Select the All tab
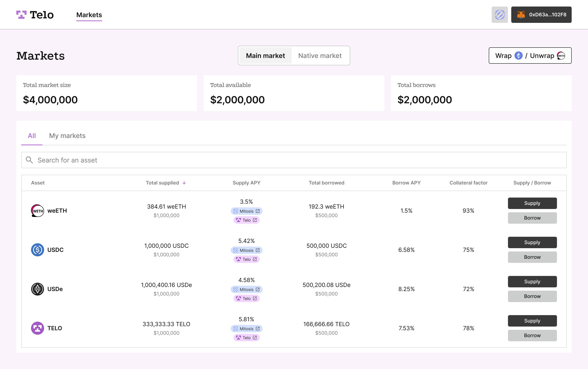This screenshot has height=369, width=588. coord(32,136)
